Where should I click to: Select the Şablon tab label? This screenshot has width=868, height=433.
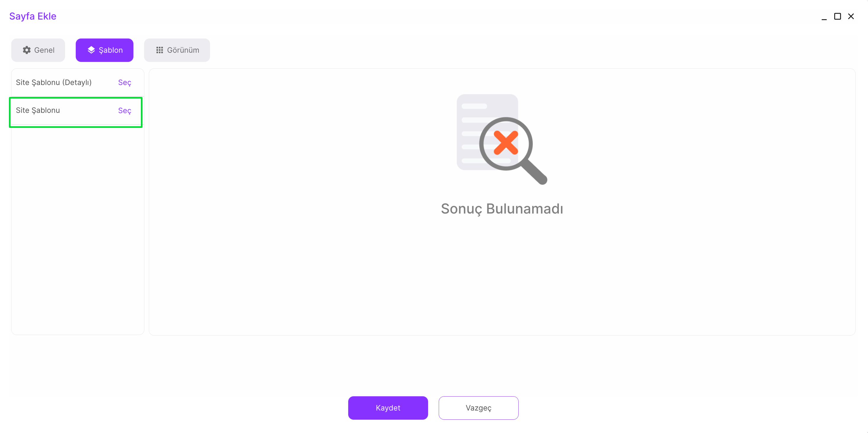tap(111, 50)
